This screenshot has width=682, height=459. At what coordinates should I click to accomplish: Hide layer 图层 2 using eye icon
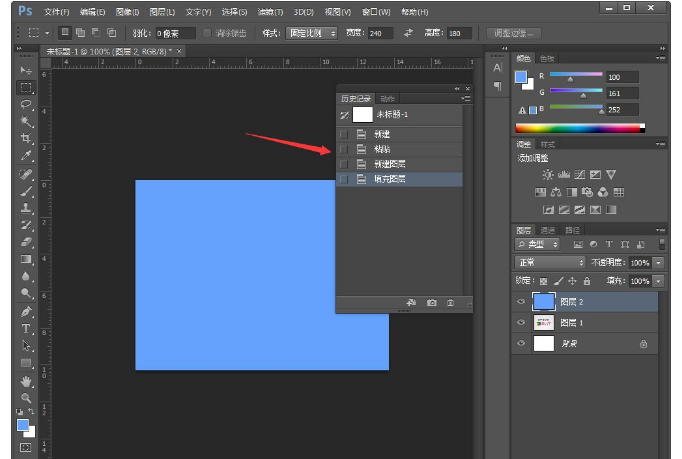tap(520, 301)
